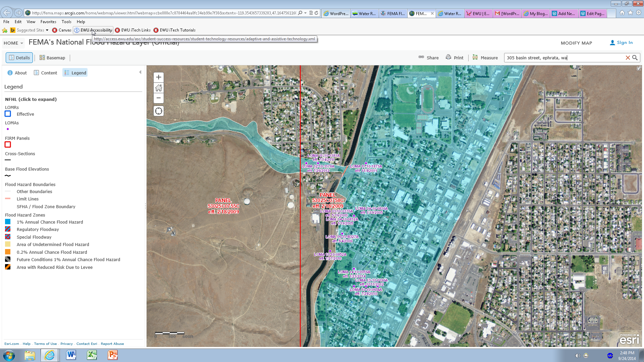Switch to the Edit Pag... browser tab
Screen dimensions: 644x362
click(x=593, y=13)
